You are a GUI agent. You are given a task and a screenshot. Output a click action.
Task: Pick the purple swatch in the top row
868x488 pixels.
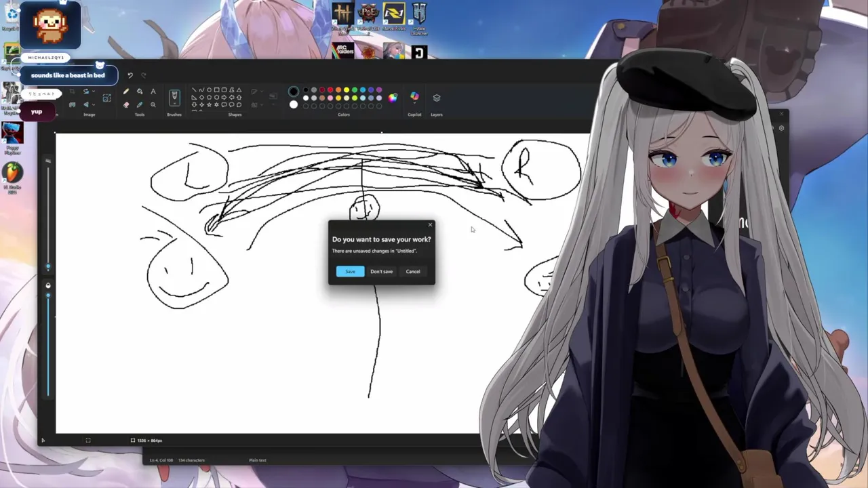[x=379, y=89]
